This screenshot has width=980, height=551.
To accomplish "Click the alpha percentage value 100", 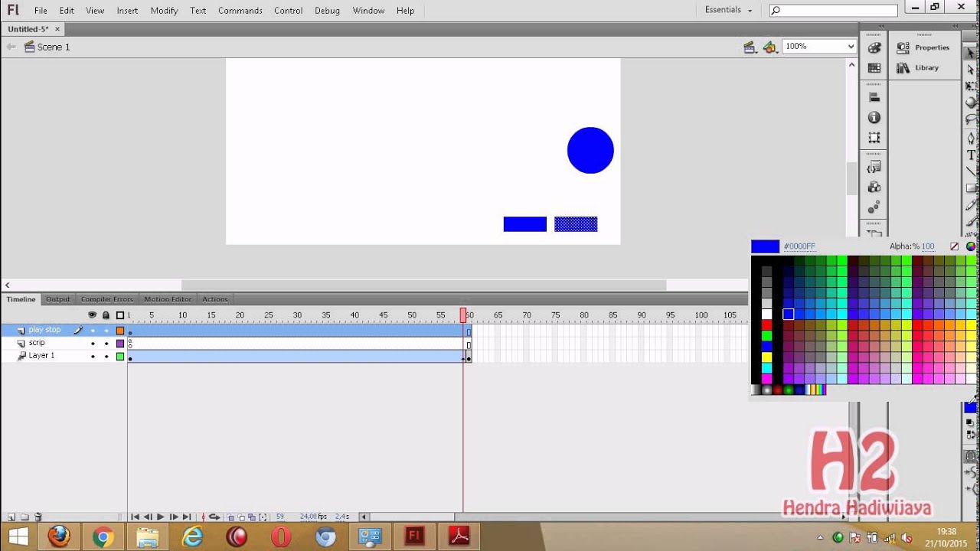I will pyautogui.click(x=928, y=246).
